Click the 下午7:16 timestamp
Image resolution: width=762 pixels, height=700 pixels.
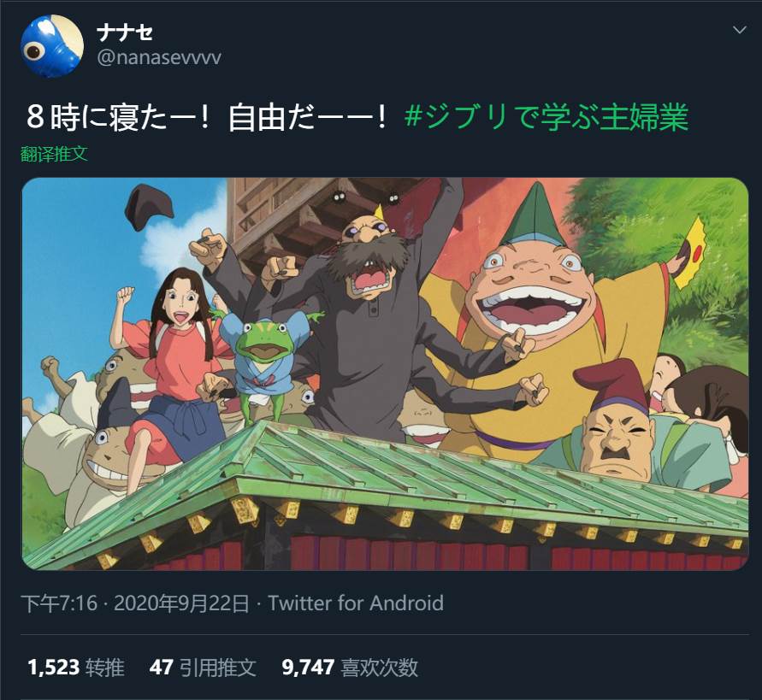(59, 603)
